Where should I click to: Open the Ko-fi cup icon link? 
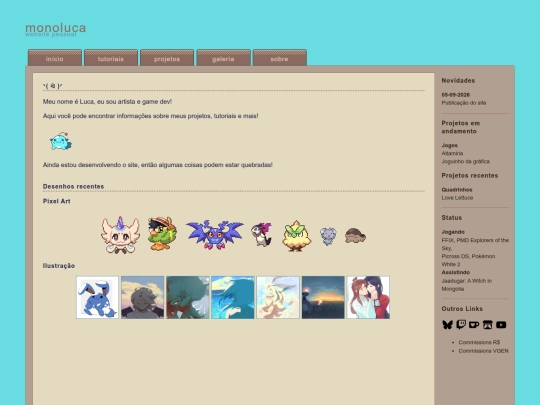[x=474, y=325]
